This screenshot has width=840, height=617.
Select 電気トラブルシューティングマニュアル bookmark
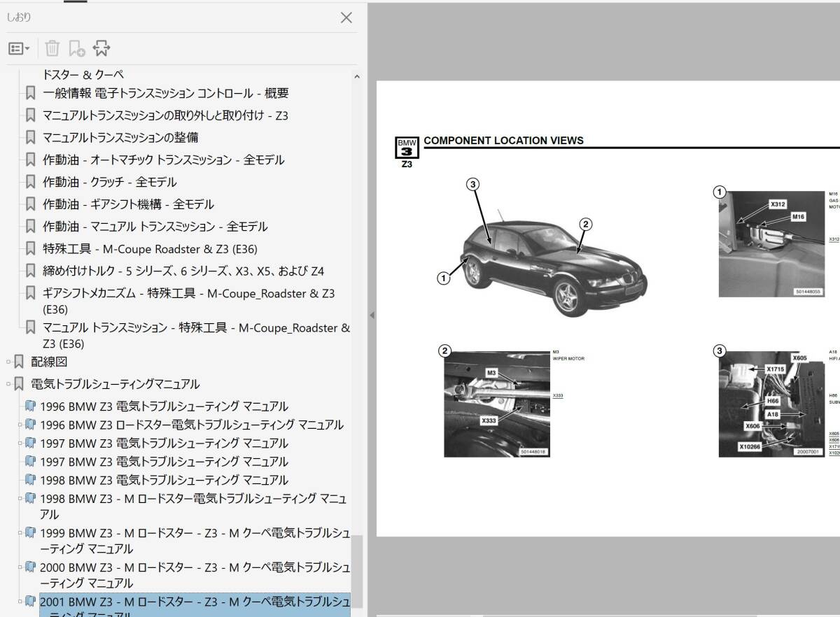(x=115, y=384)
